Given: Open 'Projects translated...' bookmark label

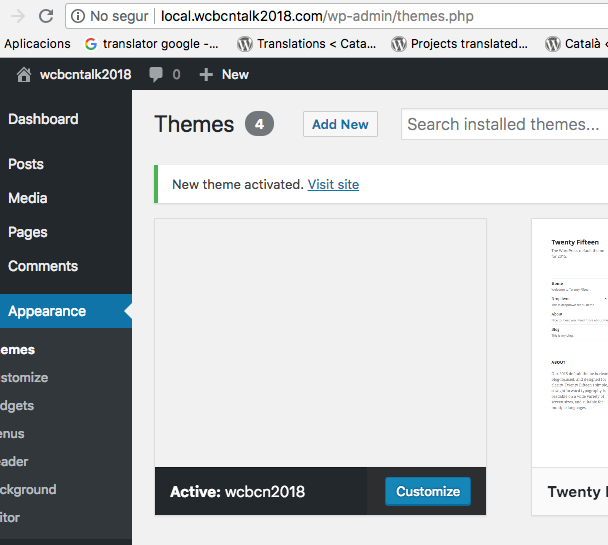Looking at the screenshot, I should 469,44.
